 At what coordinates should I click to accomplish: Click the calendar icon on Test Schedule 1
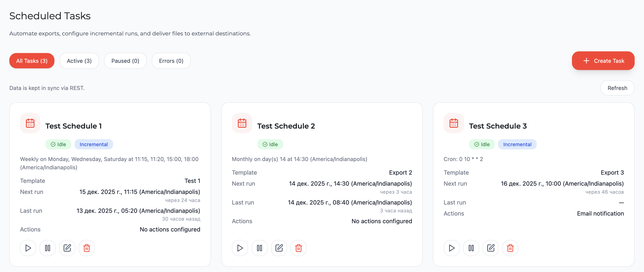click(30, 123)
